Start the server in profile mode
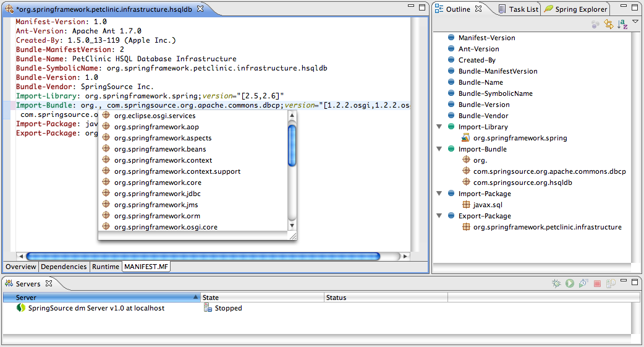This screenshot has width=644, height=347. pyautogui.click(x=583, y=283)
